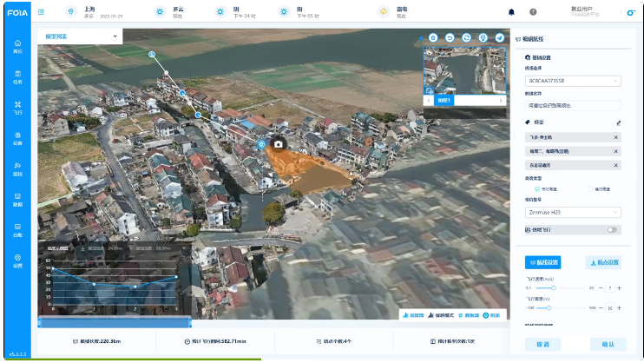Viewport: 644px width, 363px height.
Task: Click the camera waypoint marker on map
Action: tap(279, 144)
